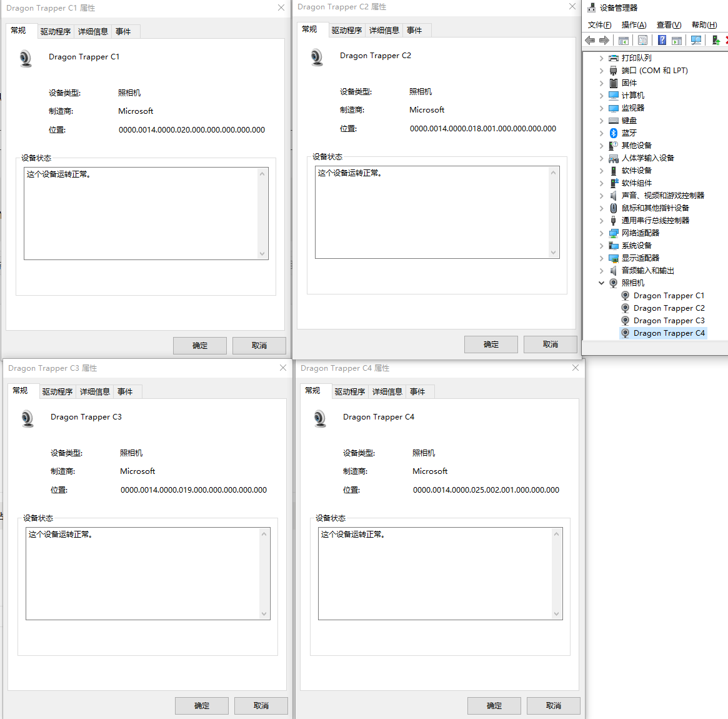Image resolution: width=728 pixels, height=719 pixels.
Task: Close the Dragon Trapper C3 properties window
Action: pos(282,368)
